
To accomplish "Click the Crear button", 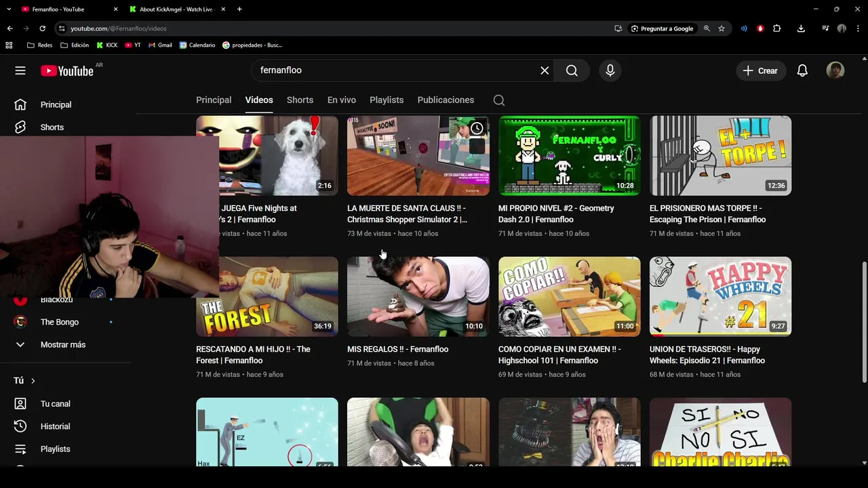I will click(x=760, y=70).
